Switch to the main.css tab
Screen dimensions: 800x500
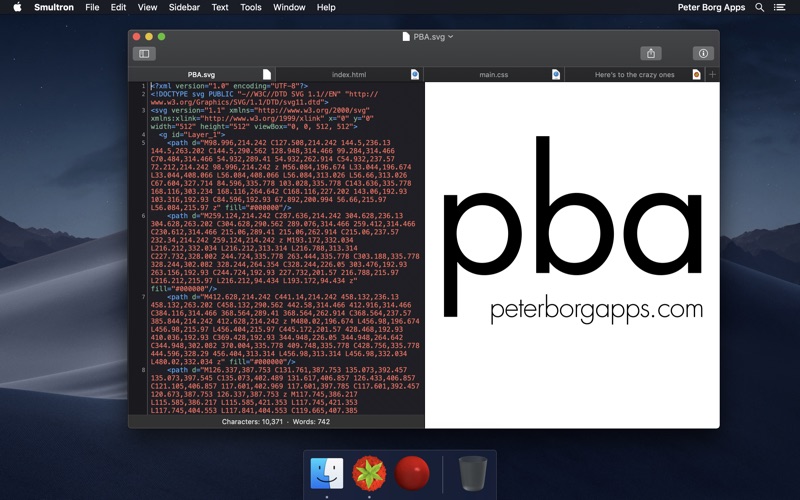pyautogui.click(x=494, y=74)
